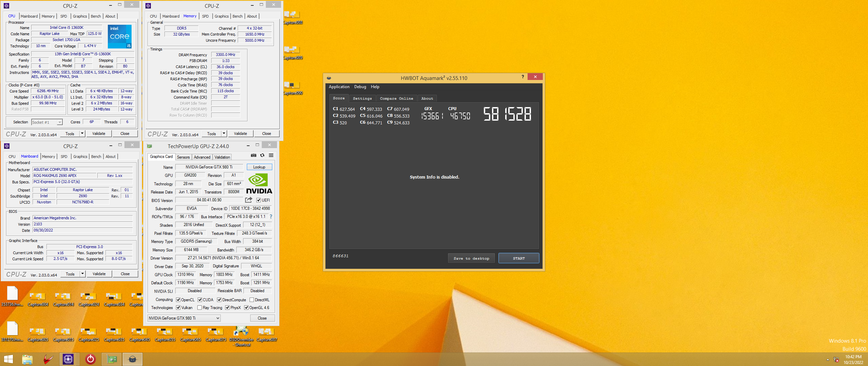Click the Lookup button in GPU-Z
This screenshot has width=868, height=366.
coord(259,167)
